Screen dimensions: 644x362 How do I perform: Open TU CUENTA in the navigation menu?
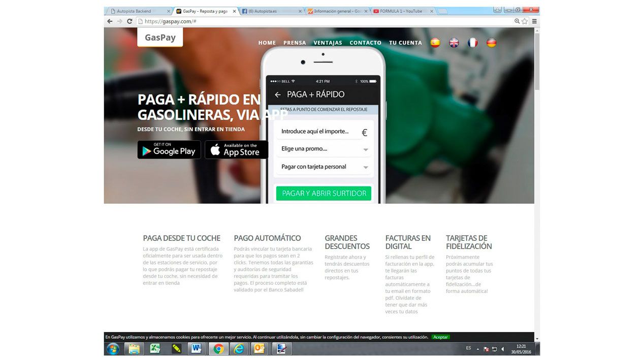pyautogui.click(x=405, y=43)
